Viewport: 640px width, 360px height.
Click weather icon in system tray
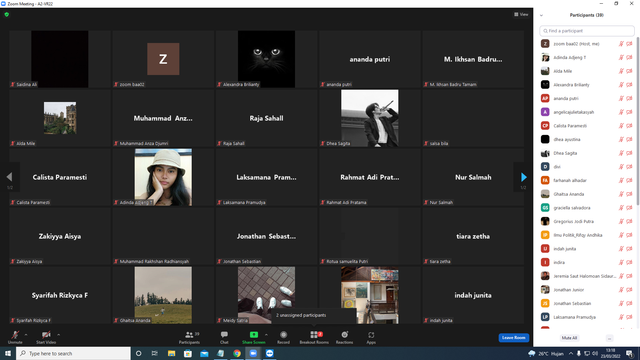(531, 353)
